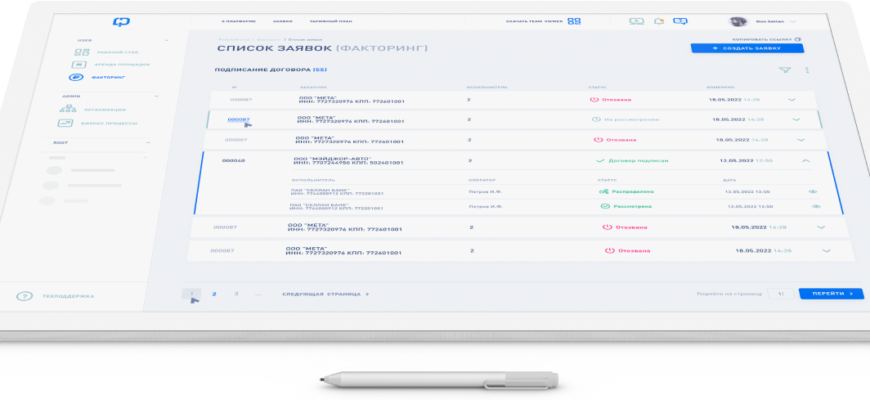Image resolution: width=870 pixels, height=400 pixels.
Task: Toggle eye icon for Распределена sub-row
Action: (x=813, y=191)
